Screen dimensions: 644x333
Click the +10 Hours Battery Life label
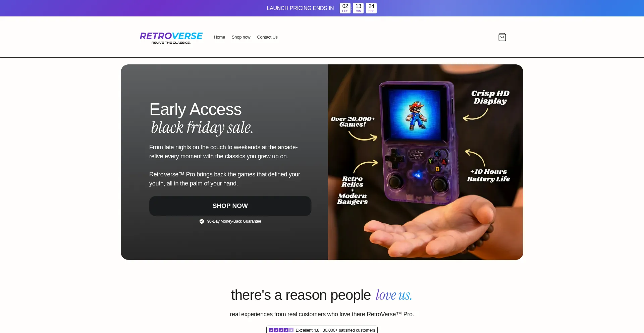488,175
